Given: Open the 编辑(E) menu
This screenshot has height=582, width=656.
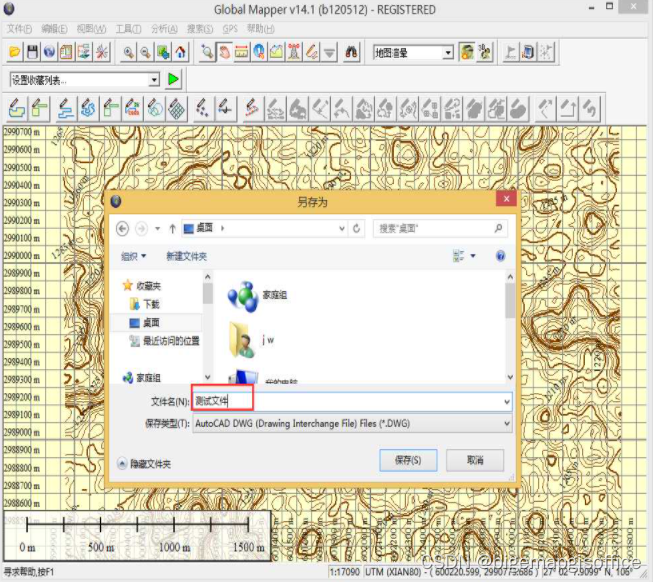Looking at the screenshot, I should [54, 29].
